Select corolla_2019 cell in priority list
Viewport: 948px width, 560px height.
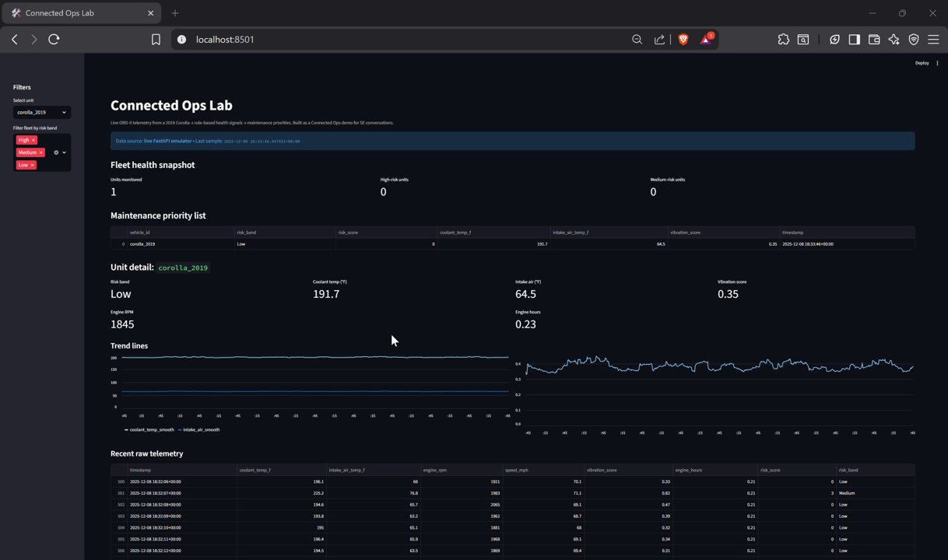(x=181, y=244)
